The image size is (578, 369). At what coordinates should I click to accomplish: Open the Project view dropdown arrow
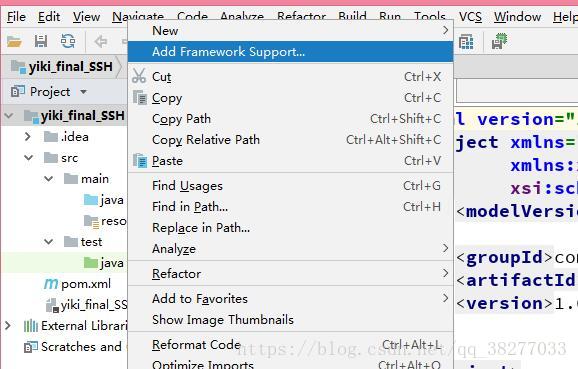pyautogui.click(x=84, y=91)
